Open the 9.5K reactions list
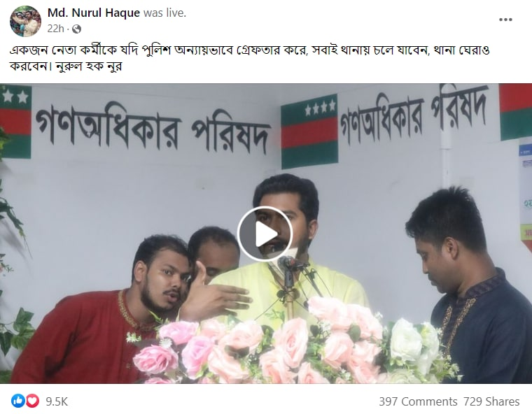 pos(57,401)
